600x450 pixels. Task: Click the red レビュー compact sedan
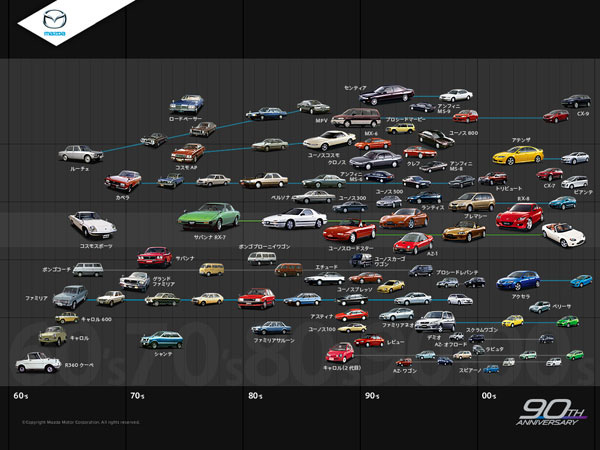point(369,341)
